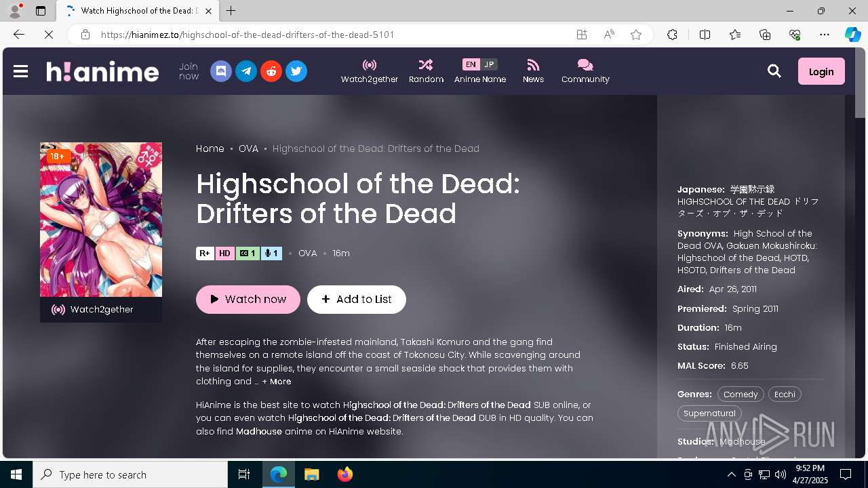
Task: Add this page to favorites star
Action: [x=636, y=35]
